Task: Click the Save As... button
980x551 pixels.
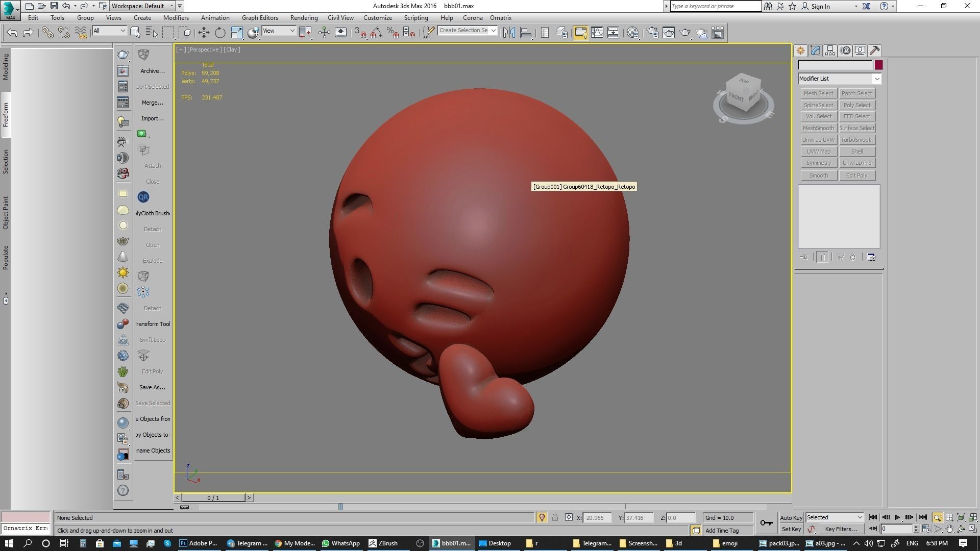Action: pyautogui.click(x=152, y=387)
